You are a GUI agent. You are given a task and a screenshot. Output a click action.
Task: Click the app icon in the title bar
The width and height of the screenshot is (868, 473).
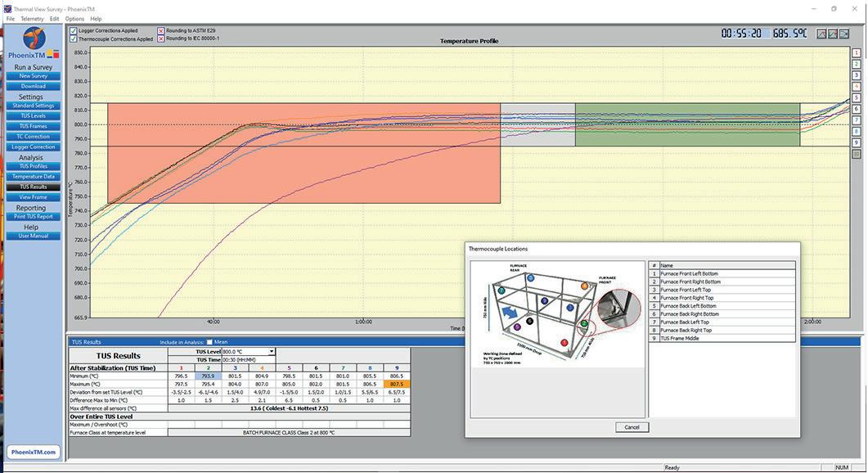tap(7, 9)
